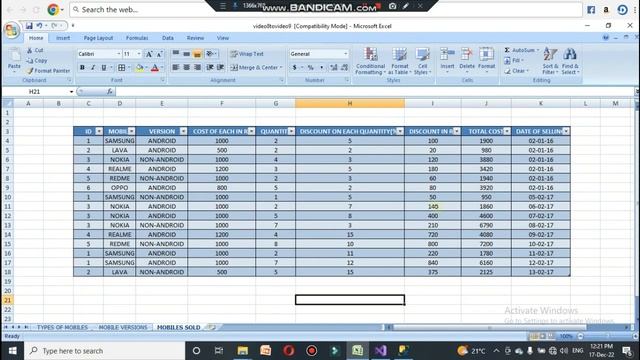
Task: Open the VERSION column filter dropdown
Action: [x=183, y=131]
